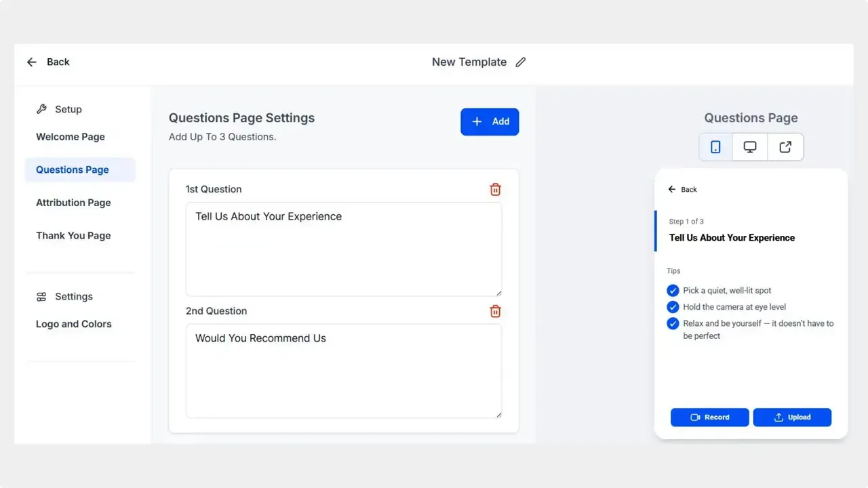The image size is (868, 488).
Task: Click the checkmark beside relax and be yourself
Action: click(x=673, y=323)
